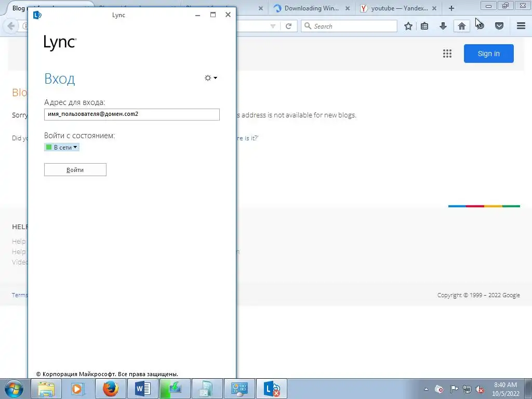Open the Firefox downloads arrow

click(443, 26)
